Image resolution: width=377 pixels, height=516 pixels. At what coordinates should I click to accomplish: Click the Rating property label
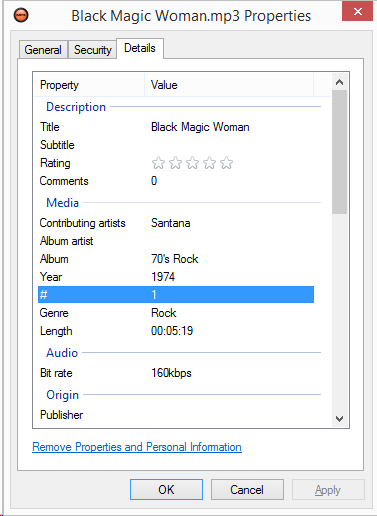pos(55,163)
